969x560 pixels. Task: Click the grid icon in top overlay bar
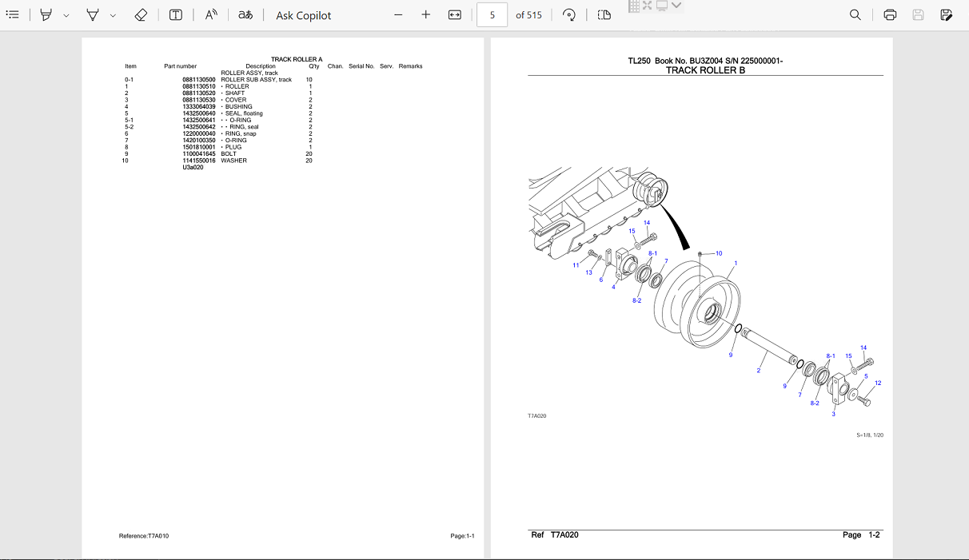click(x=634, y=6)
